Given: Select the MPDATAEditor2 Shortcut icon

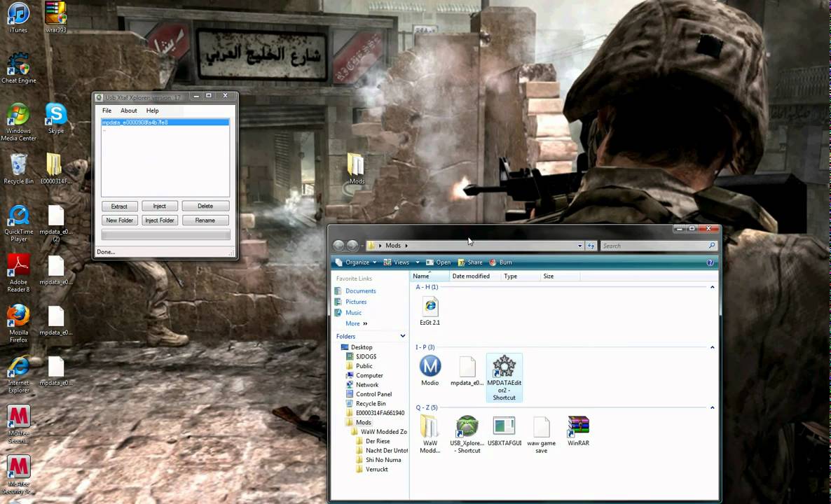Looking at the screenshot, I should (x=504, y=377).
